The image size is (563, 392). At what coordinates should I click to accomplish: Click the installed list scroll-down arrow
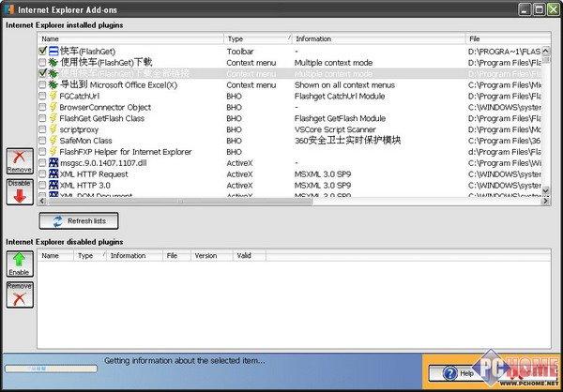[x=546, y=190]
